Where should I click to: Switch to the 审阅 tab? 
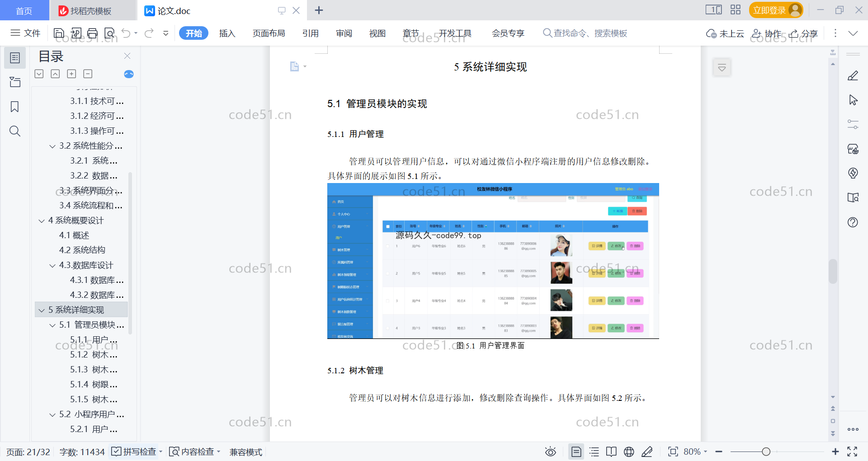pos(344,33)
